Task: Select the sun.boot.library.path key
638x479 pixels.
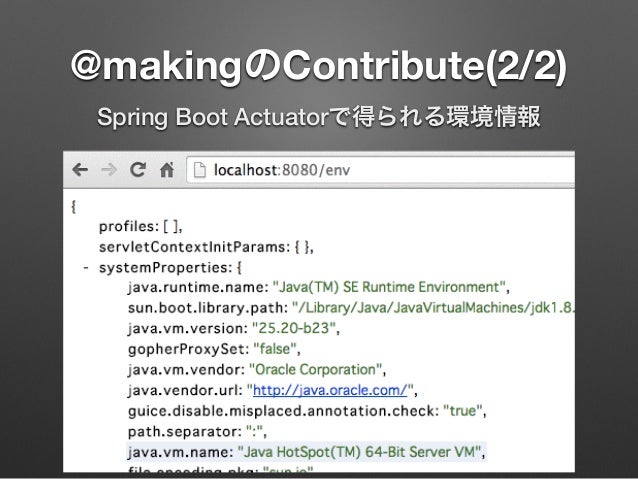Action: pos(208,308)
